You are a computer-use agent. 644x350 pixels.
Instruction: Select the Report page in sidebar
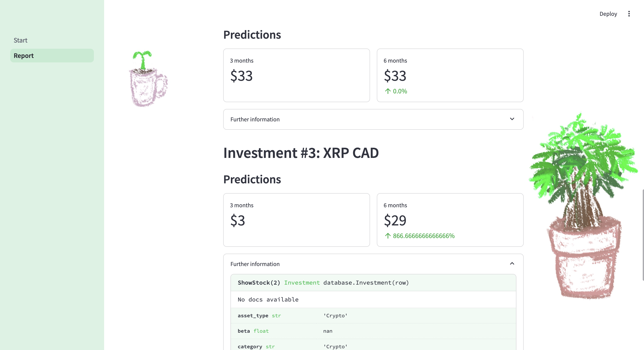(24, 56)
